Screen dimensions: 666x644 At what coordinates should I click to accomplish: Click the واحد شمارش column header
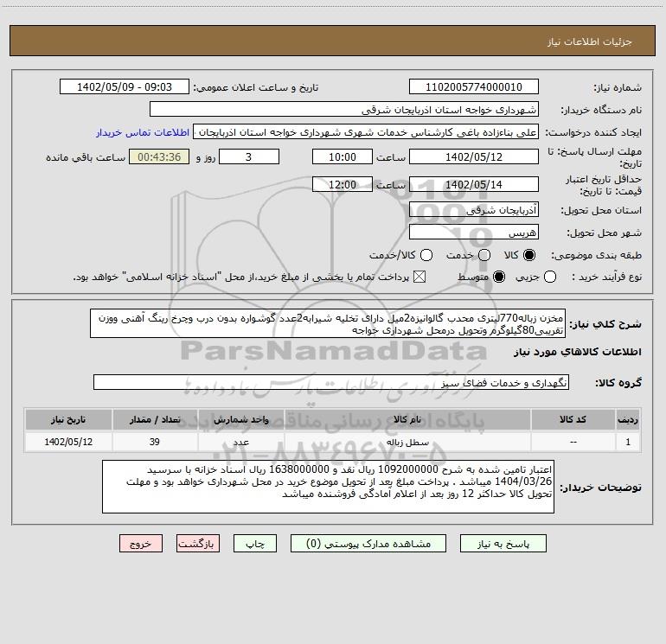click(240, 419)
